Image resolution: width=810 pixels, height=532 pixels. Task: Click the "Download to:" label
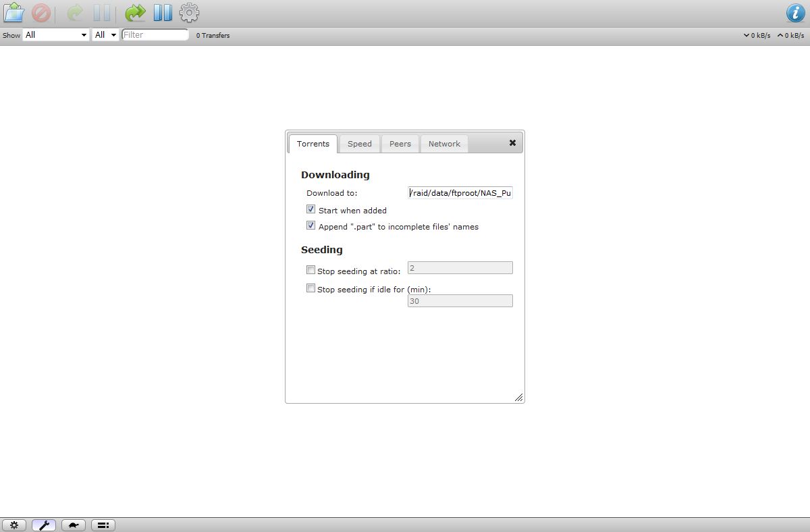332,193
